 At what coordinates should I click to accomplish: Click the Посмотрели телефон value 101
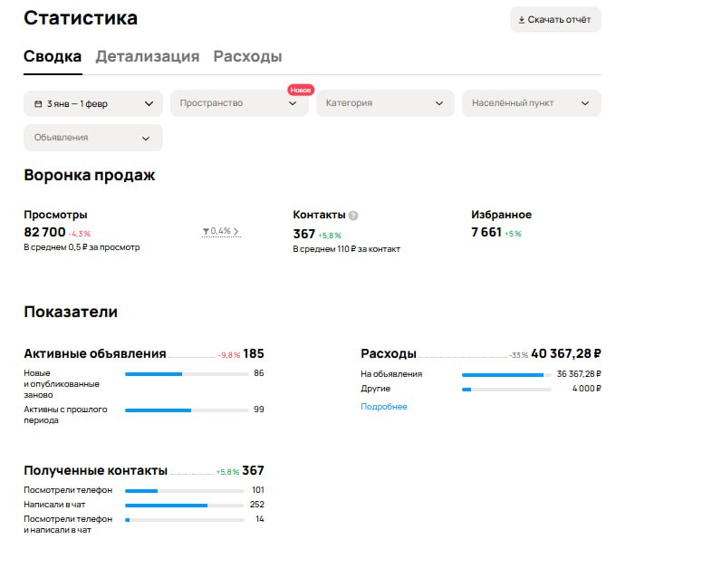pyautogui.click(x=258, y=490)
